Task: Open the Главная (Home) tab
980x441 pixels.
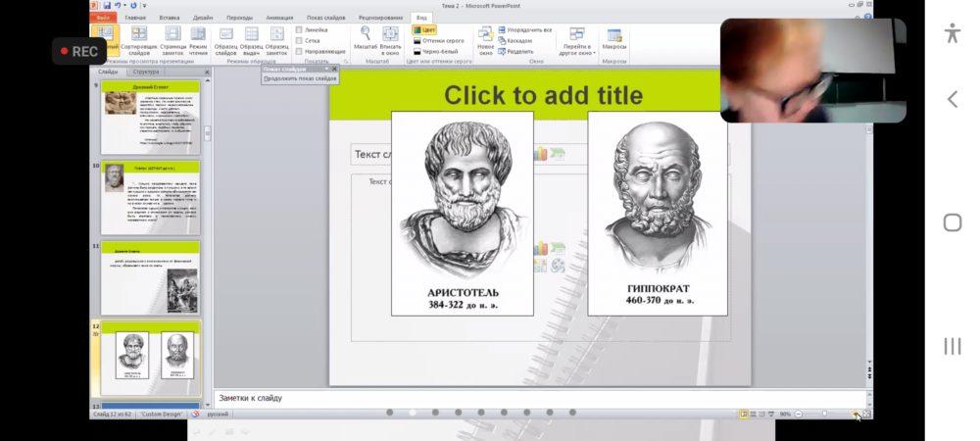Action: tap(135, 18)
